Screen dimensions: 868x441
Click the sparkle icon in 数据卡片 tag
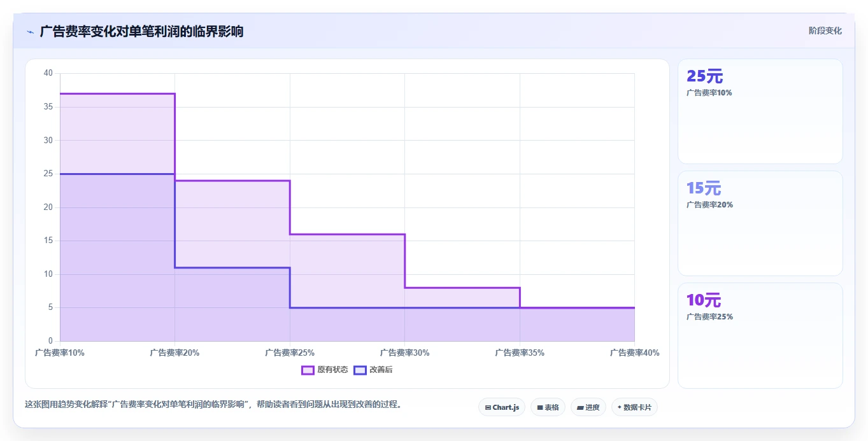pyautogui.click(x=620, y=407)
